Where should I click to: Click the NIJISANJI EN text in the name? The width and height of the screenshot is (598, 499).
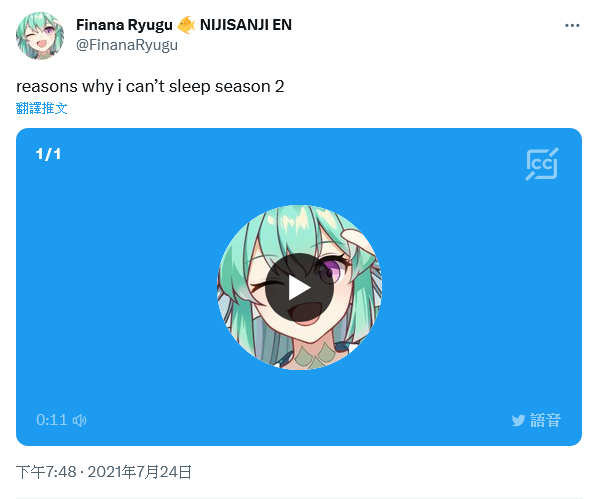(246, 25)
